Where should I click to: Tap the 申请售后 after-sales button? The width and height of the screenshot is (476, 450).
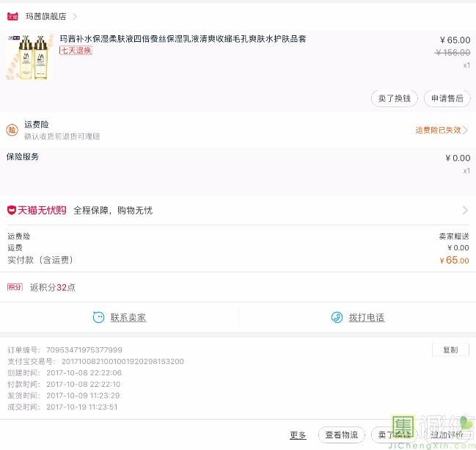447,98
